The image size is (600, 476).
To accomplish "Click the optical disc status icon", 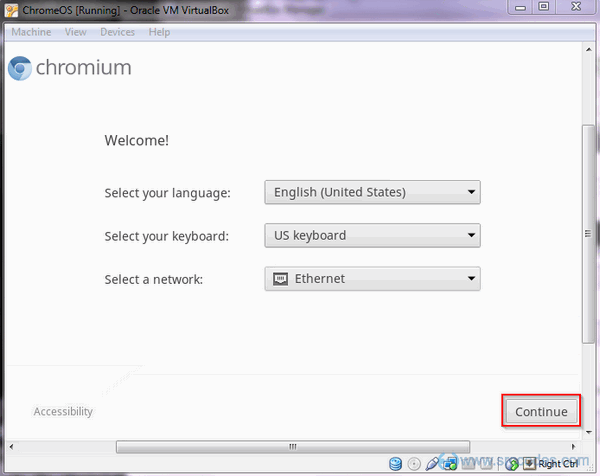I will (414, 464).
